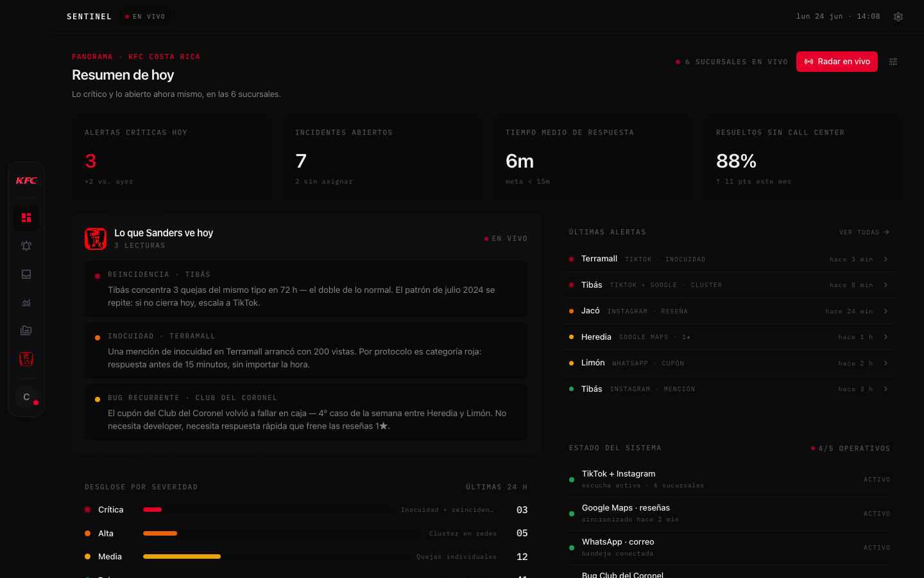
Task: Click the KFC logo in sidebar
Action: click(26, 180)
